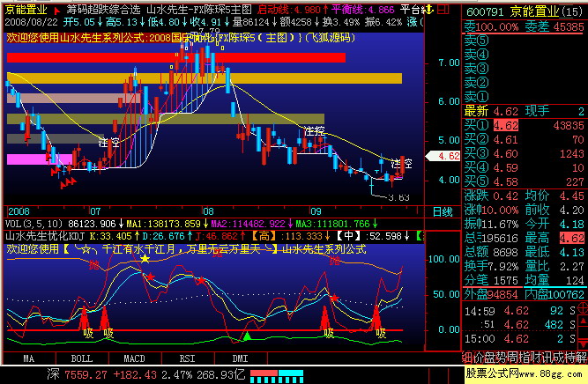Click the VOL(3,5,10) indicator label
588x384 pixels.
point(34,224)
